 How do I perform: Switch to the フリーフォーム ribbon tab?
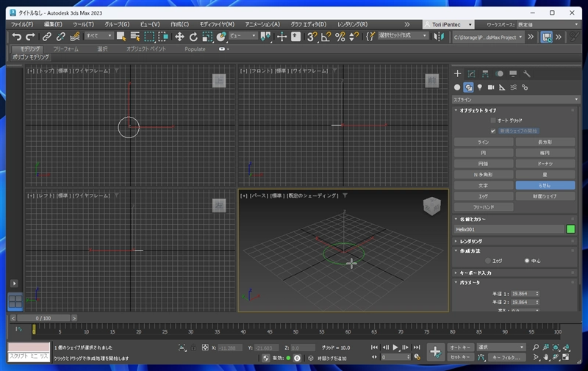tap(65, 49)
